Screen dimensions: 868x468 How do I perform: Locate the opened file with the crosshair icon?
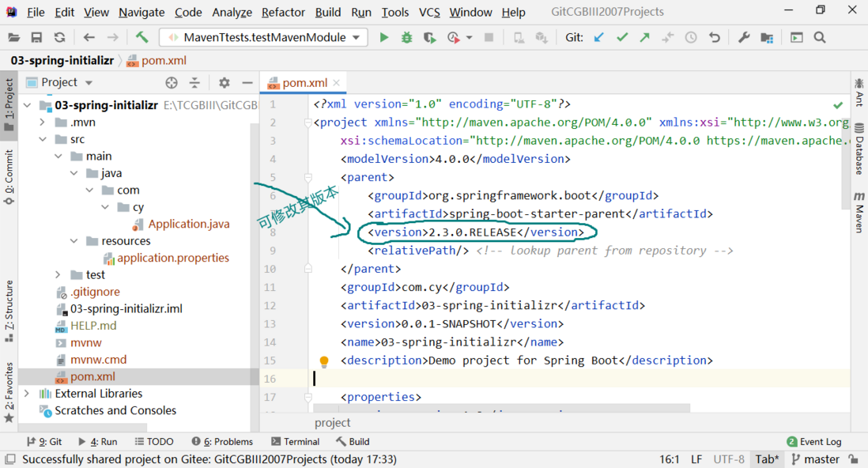(x=172, y=82)
